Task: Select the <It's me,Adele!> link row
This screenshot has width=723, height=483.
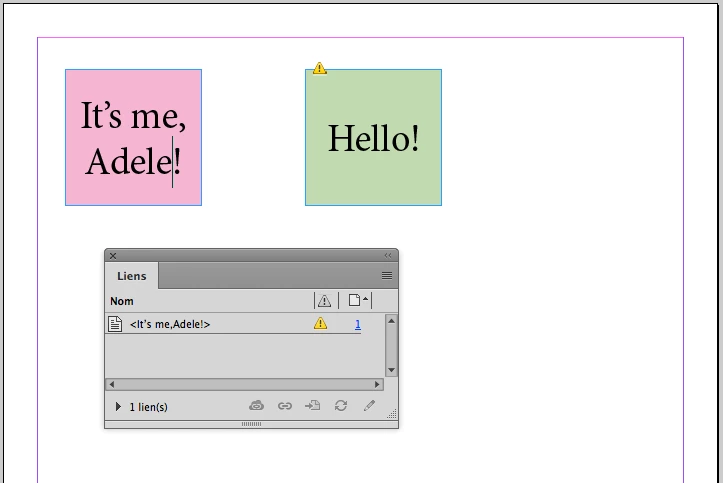Action: (x=245, y=324)
